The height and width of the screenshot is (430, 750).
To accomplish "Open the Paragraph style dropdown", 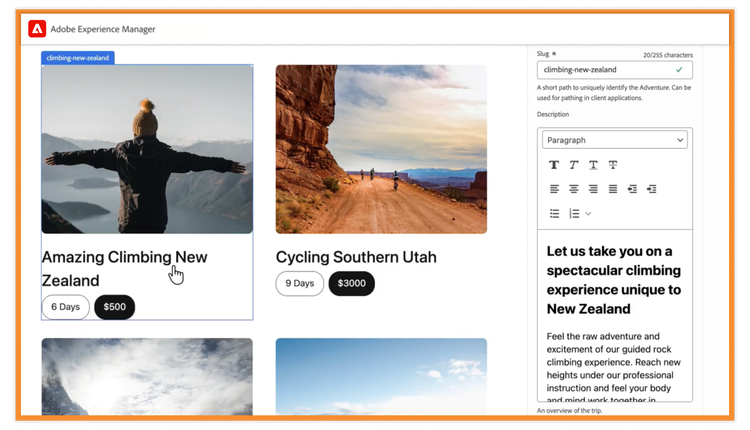I will [x=614, y=140].
